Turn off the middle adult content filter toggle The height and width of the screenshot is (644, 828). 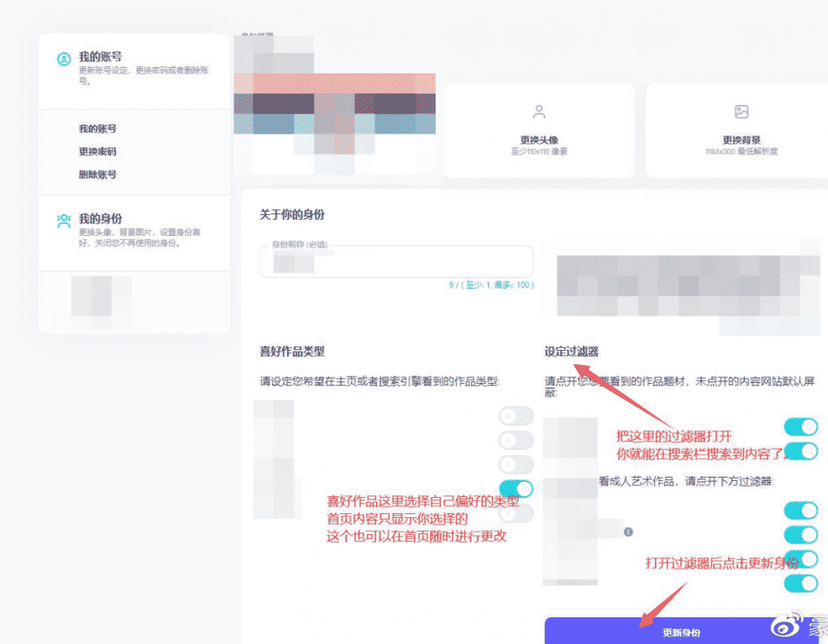(801, 533)
